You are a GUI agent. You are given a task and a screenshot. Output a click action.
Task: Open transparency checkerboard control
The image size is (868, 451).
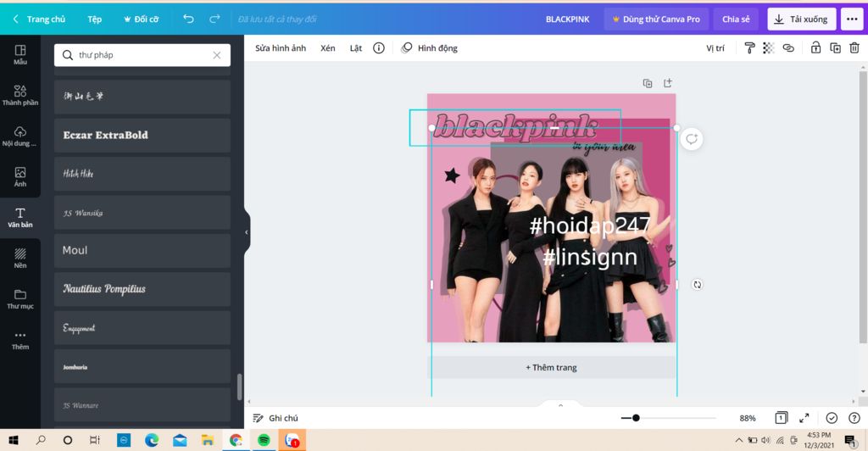click(x=768, y=48)
